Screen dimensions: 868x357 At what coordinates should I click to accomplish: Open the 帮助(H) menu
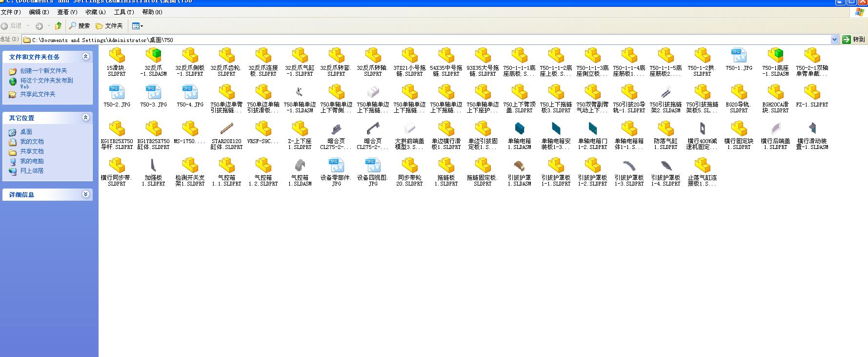152,12
